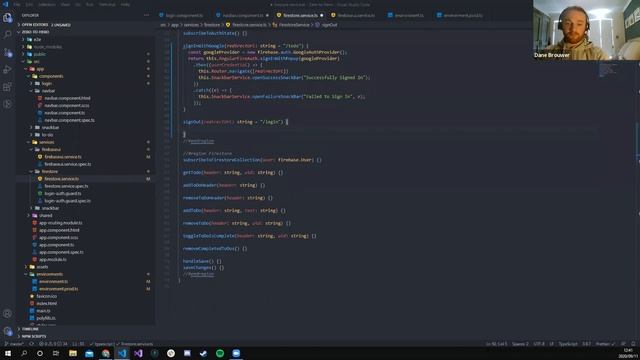Open the Run and Debug view

[x=7, y=69]
